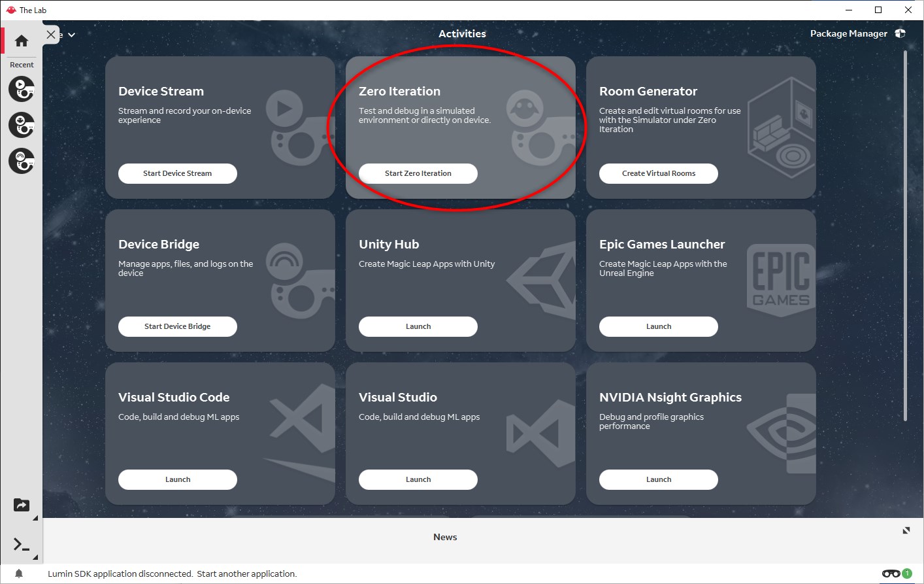Viewport: 924px width, 584px height.
Task: Click the Zero Iteration card title
Action: pos(399,91)
